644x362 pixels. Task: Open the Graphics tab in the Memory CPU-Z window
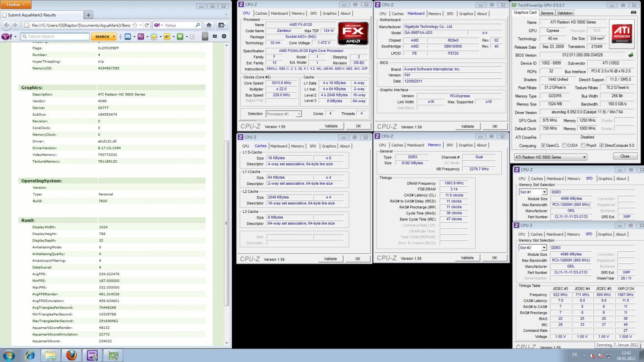(465, 145)
